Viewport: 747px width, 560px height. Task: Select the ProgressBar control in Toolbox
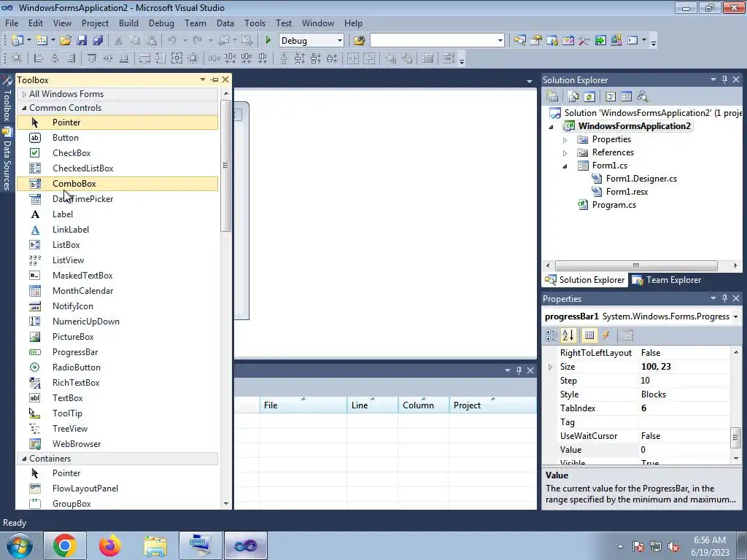[x=117, y=352]
